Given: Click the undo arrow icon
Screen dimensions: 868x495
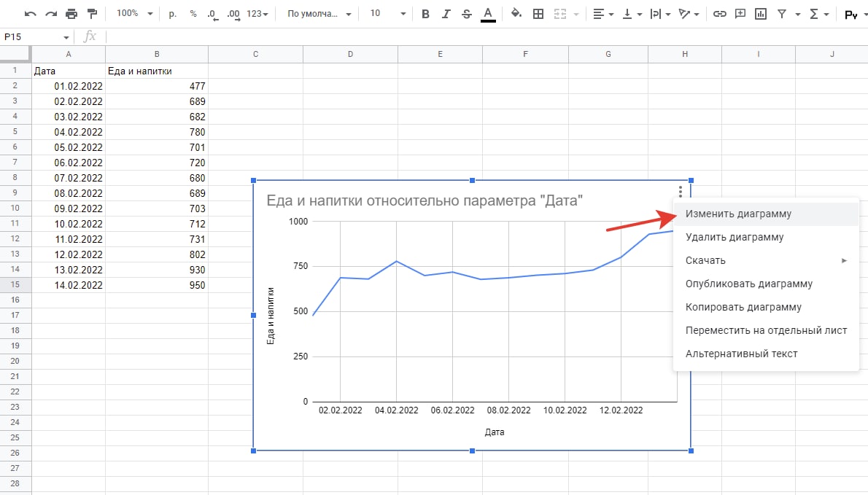Looking at the screenshot, I should tap(30, 14).
